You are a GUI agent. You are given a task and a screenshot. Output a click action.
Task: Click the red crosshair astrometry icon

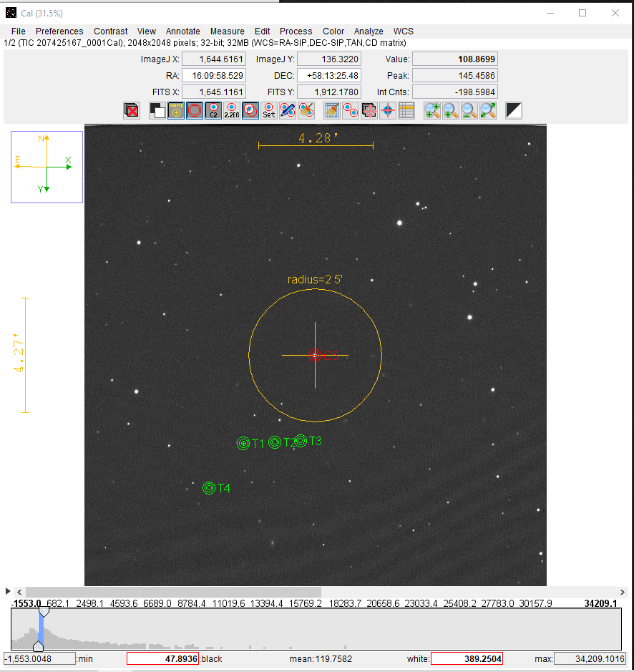(388, 110)
